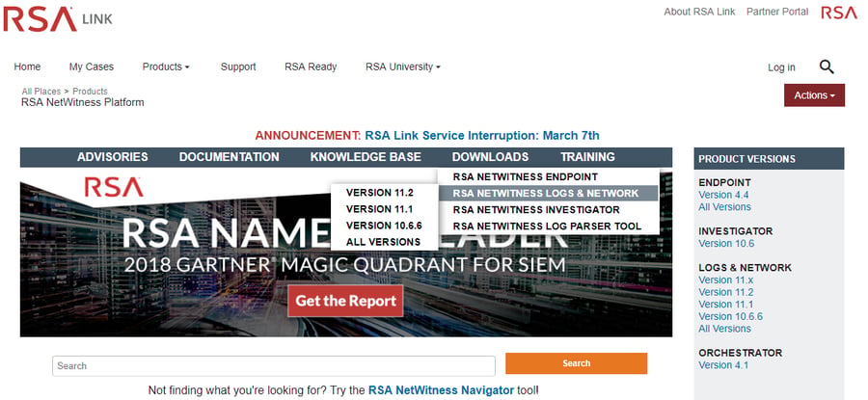Open the Support nav item
Screen dimensions: 868x400
(x=238, y=67)
